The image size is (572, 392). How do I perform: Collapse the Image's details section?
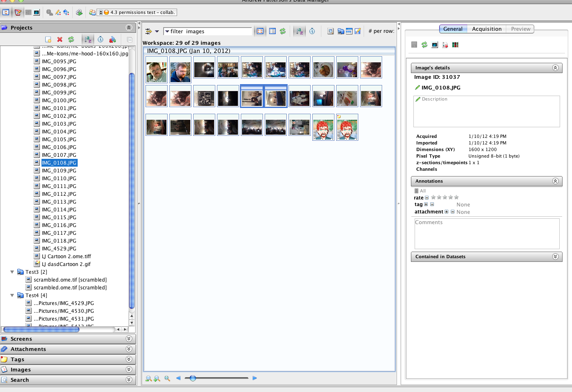(x=555, y=68)
